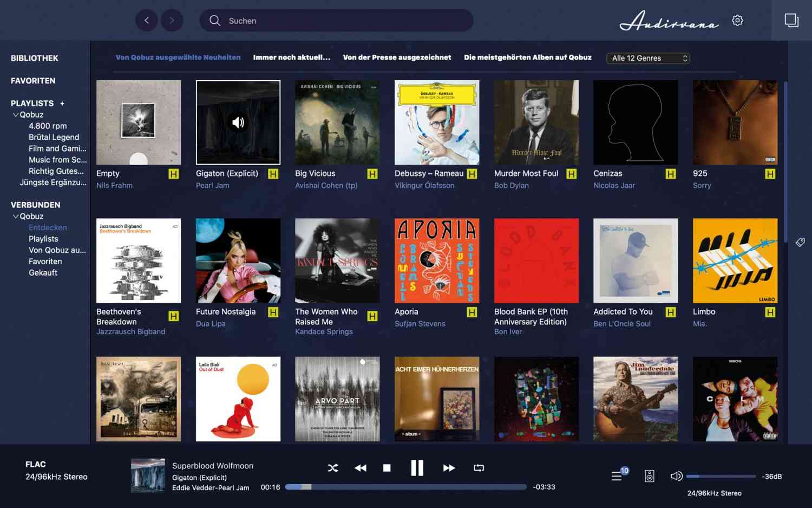This screenshot has width=812, height=508.
Task: Click Hi-Res badge beside Murder Most Foul
Action: tap(571, 174)
